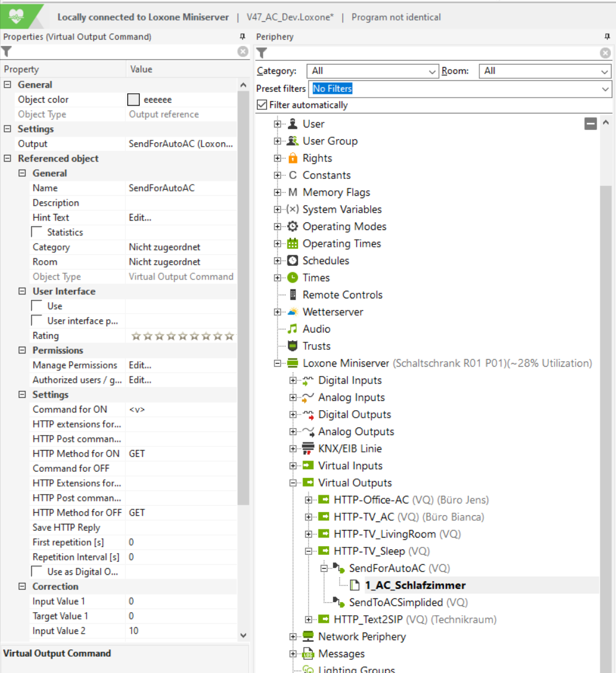Image resolution: width=616 pixels, height=673 pixels.
Task: Clear the Properties filter field
Action: [243, 52]
